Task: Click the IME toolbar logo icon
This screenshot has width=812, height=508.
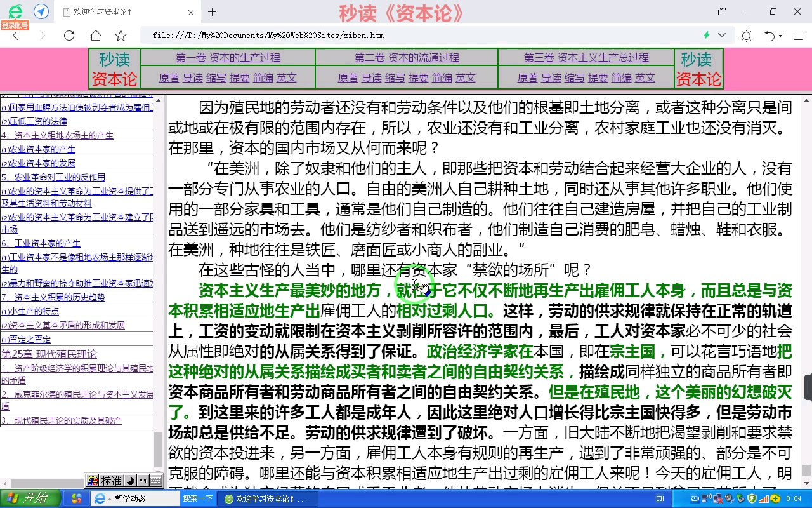Action: (x=93, y=481)
